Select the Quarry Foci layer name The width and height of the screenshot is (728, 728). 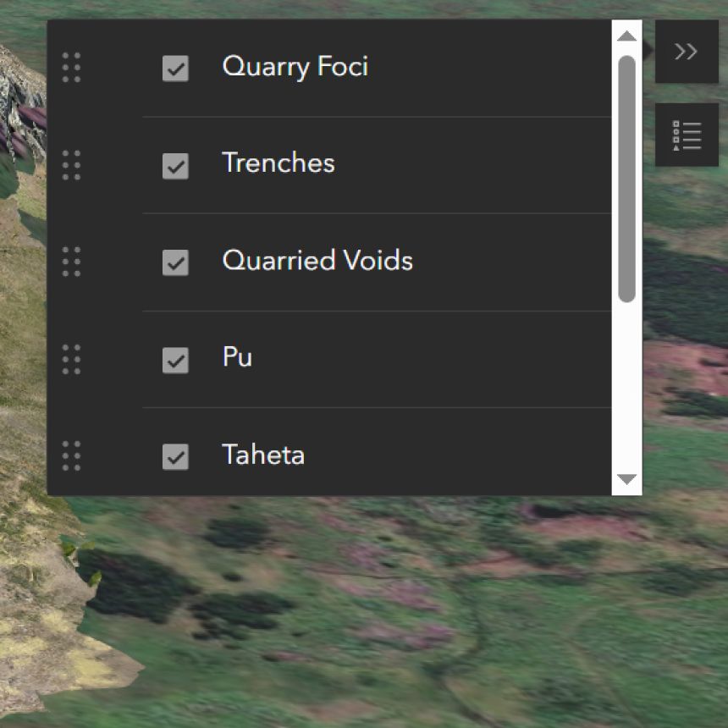click(x=295, y=67)
